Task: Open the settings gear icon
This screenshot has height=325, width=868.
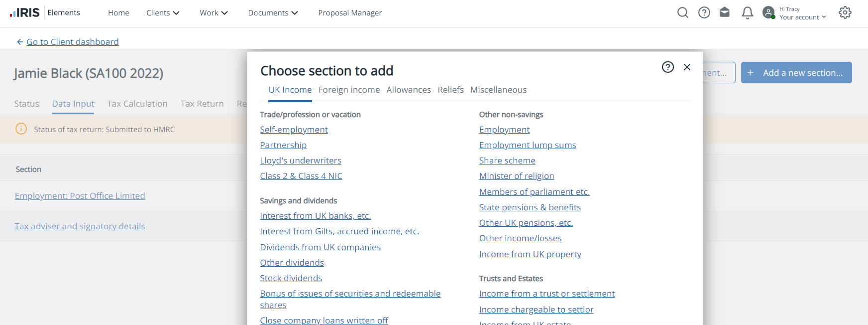Action: pyautogui.click(x=845, y=12)
